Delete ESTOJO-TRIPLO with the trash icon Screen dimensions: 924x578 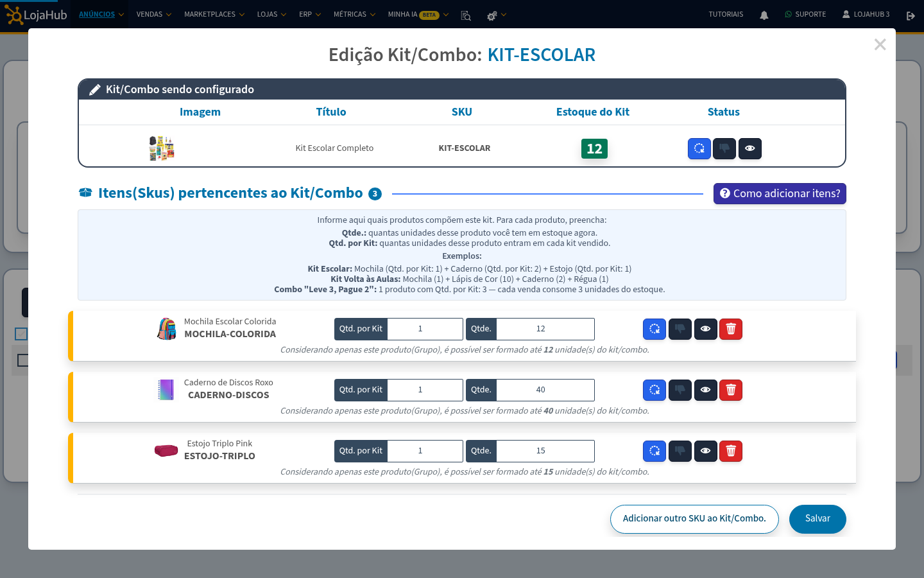(731, 451)
